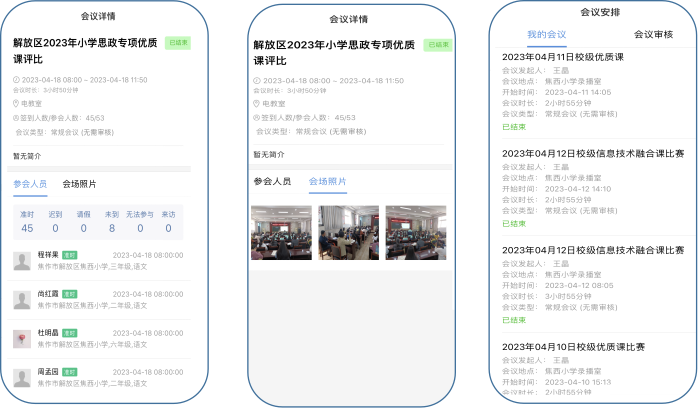Switch to 会场照片 tab in left panel
Screen dimensions: 698x408
tap(80, 184)
